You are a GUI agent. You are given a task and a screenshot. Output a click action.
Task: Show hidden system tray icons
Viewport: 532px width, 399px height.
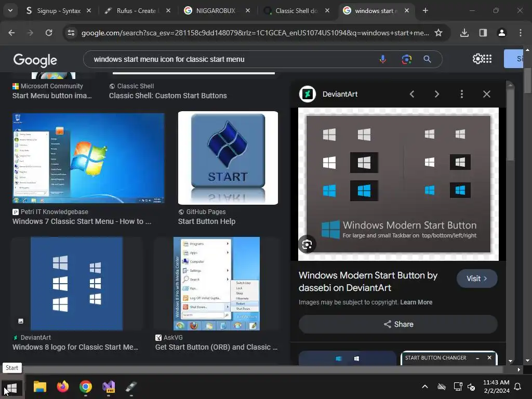click(x=424, y=387)
